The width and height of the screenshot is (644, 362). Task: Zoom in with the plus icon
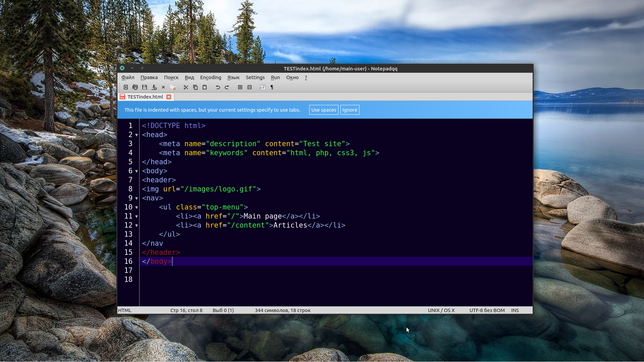(x=240, y=87)
